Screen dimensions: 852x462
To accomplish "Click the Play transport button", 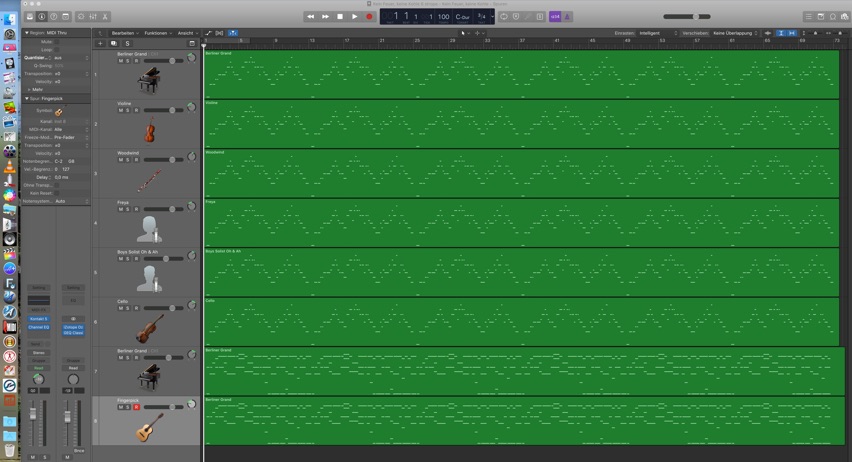I will pyautogui.click(x=355, y=17).
